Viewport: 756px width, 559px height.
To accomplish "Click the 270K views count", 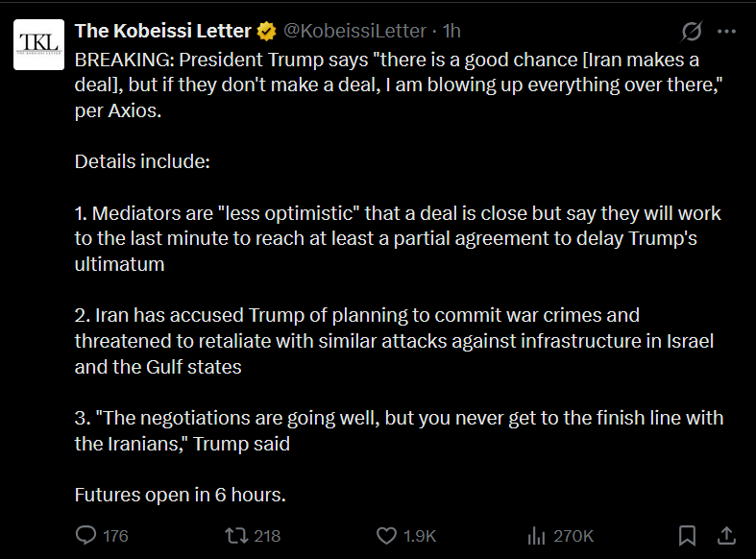I will click(x=574, y=536).
